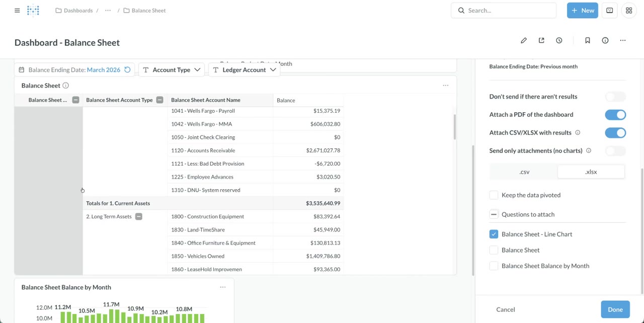Toggle Send only attachments (no charts)
The width and height of the screenshot is (644, 323).
tap(615, 151)
